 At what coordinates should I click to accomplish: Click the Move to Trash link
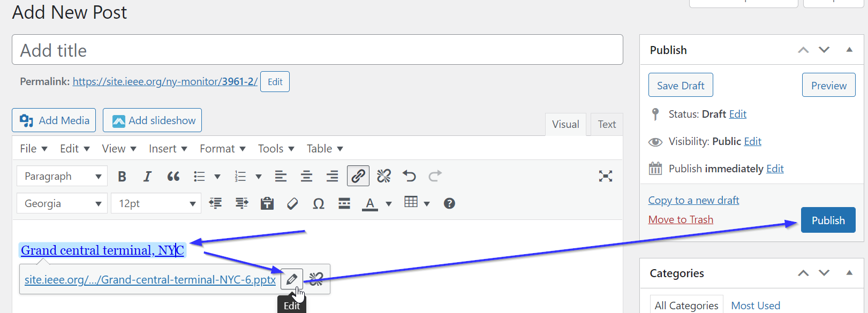point(681,219)
